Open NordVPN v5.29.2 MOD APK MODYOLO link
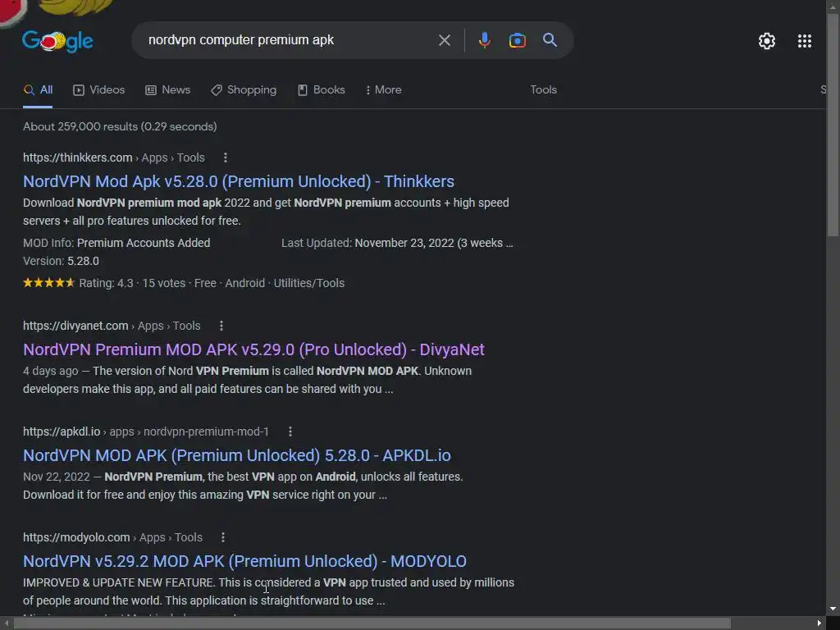 (x=244, y=561)
